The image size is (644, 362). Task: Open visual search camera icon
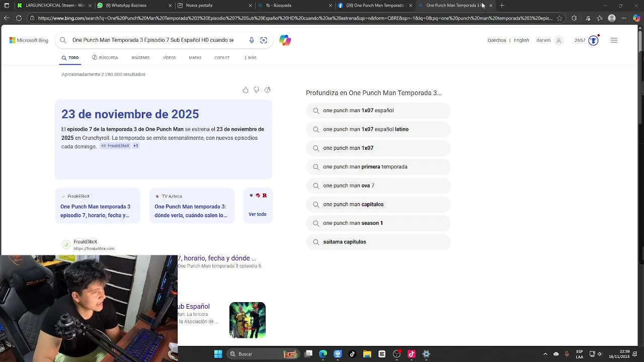[x=264, y=40]
